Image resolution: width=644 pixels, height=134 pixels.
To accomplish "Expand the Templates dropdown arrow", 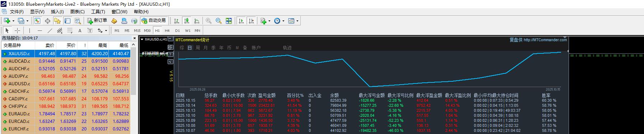I will tap(297, 21).
